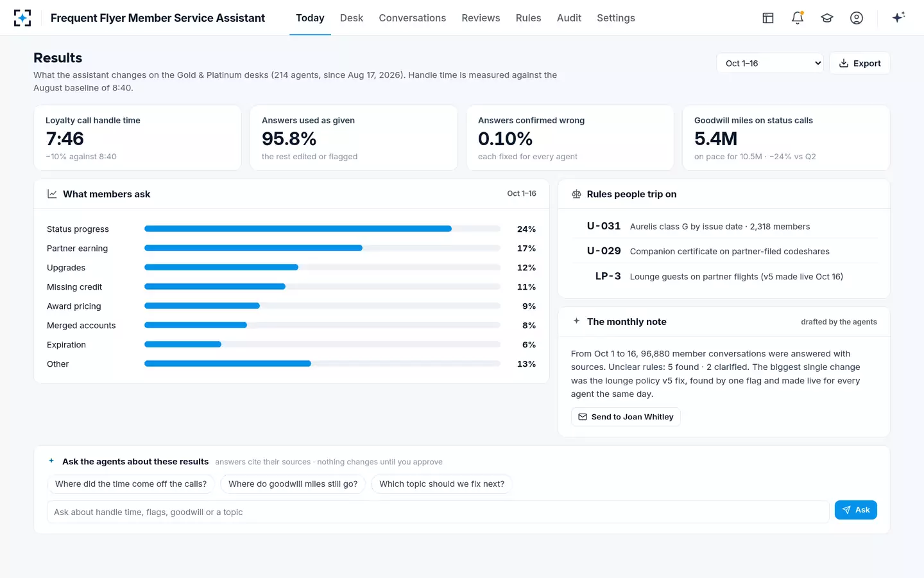Open the Goodwill miles on status calls card
The width and height of the screenshot is (924, 578).
coord(786,138)
